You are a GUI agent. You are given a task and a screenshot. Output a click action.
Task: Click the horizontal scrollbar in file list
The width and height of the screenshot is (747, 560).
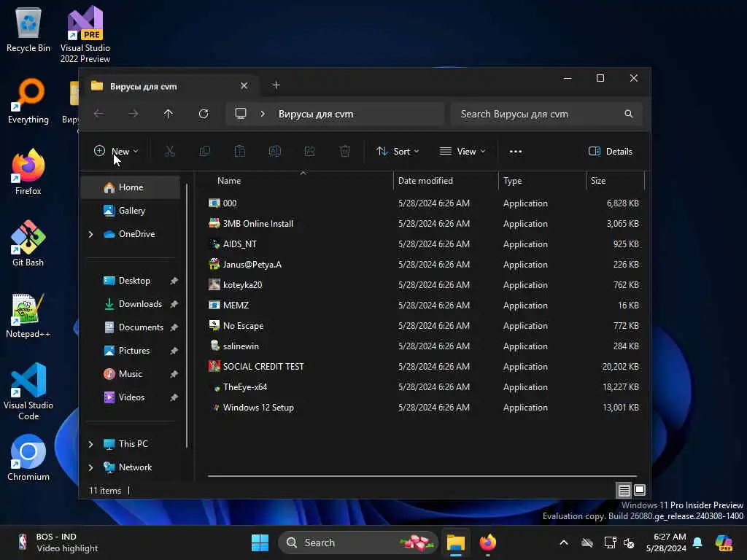(422, 475)
